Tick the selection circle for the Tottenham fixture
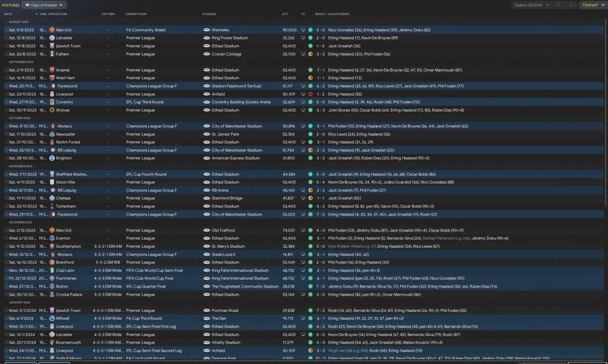Viewport: 608px width, 364px height. [6, 206]
